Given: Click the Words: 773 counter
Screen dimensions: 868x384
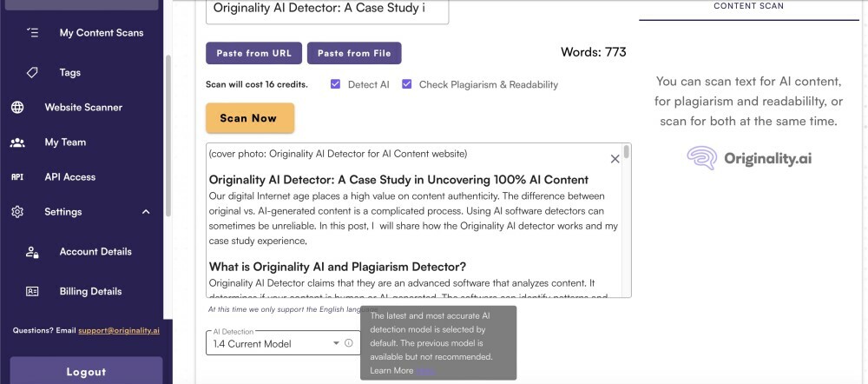Looking at the screenshot, I should [594, 53].
